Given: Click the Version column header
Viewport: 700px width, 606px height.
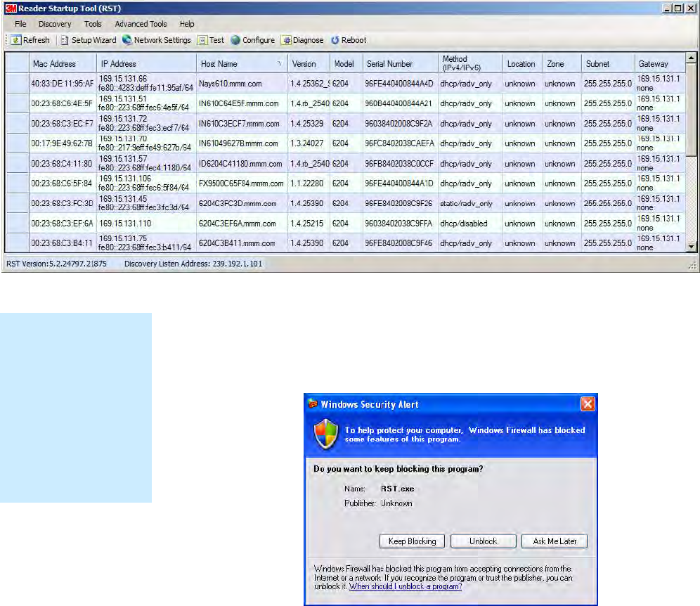Looking at the screenshot, I should click(x=309, y=63).
